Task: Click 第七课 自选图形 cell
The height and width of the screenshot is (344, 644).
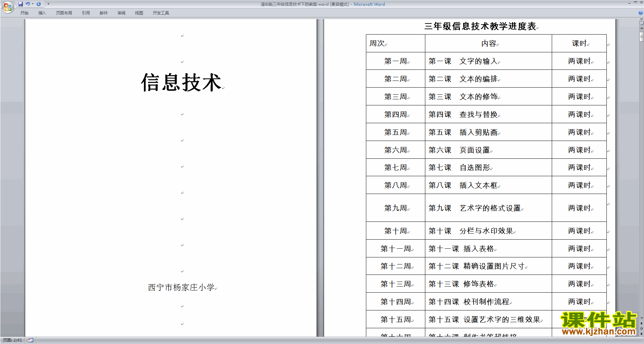Action: tap(488, 167)
